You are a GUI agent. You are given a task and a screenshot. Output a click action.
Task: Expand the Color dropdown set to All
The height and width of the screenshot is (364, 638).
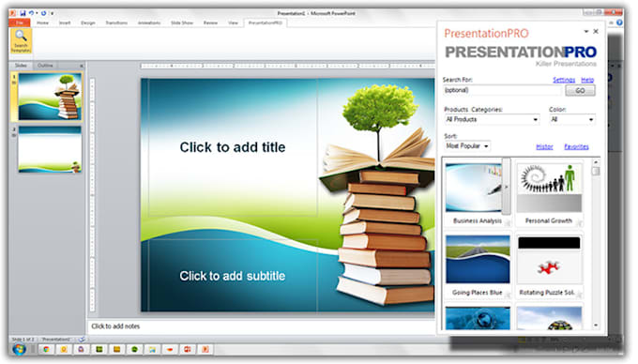click(x=572, y=119)
